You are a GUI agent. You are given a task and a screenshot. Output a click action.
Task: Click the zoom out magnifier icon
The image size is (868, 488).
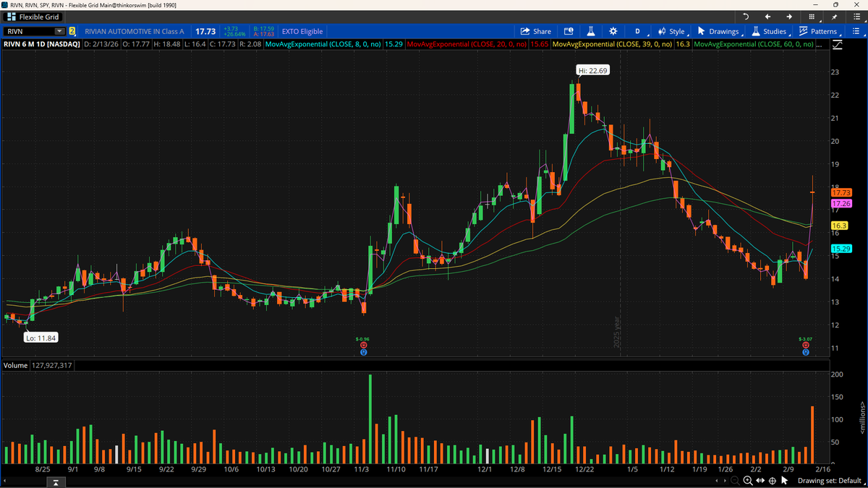(x=736, y=481)
